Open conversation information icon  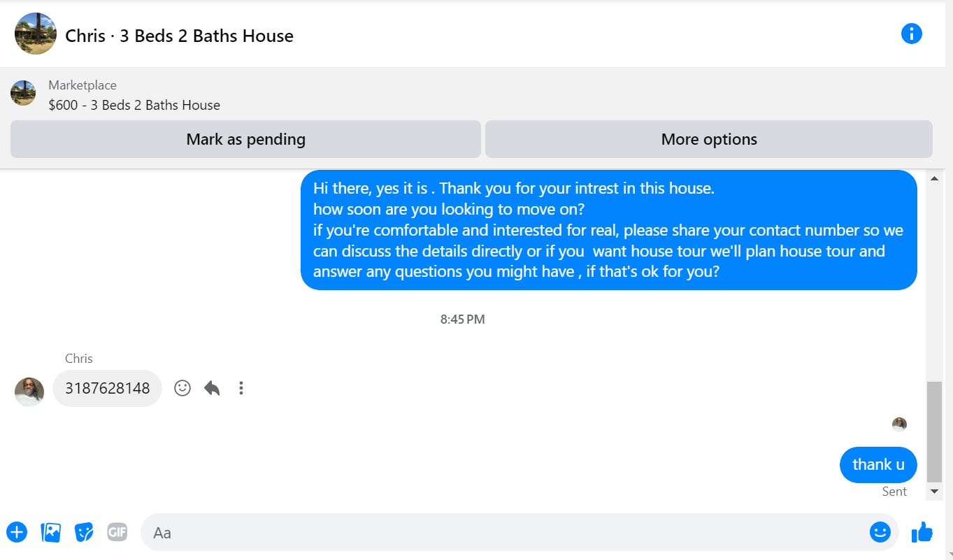click(x=911, y=34)
